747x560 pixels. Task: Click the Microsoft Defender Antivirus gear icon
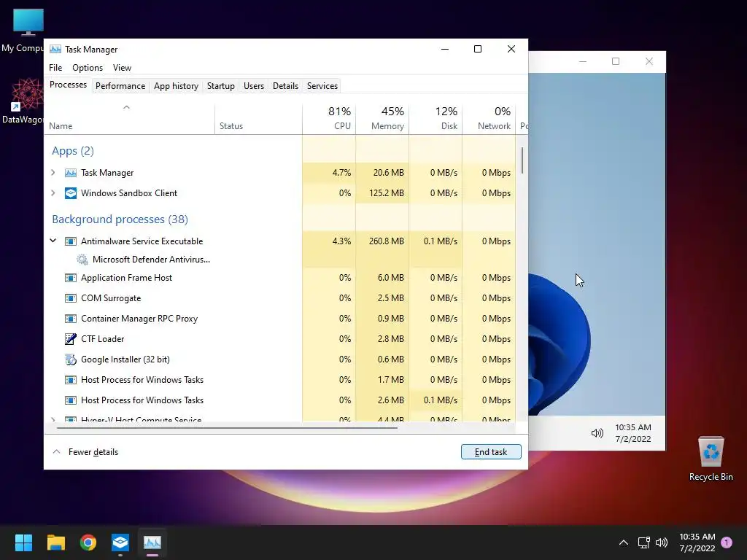tap(82, 260)
